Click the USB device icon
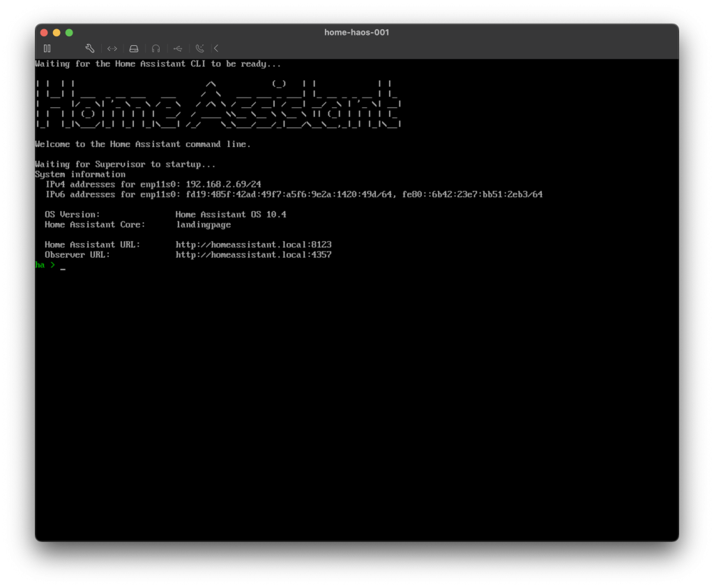Viewport: 714px width, 588px height. tap(178, 48)
